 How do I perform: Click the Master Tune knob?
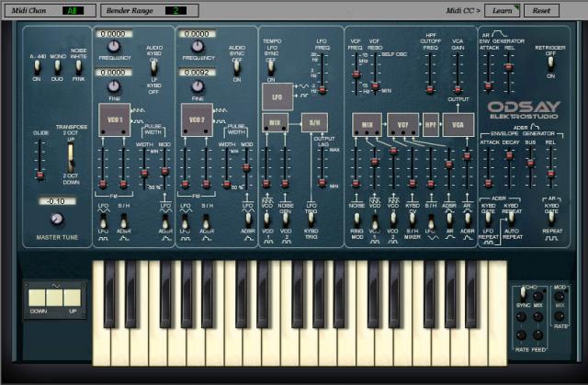coord(57,219)
